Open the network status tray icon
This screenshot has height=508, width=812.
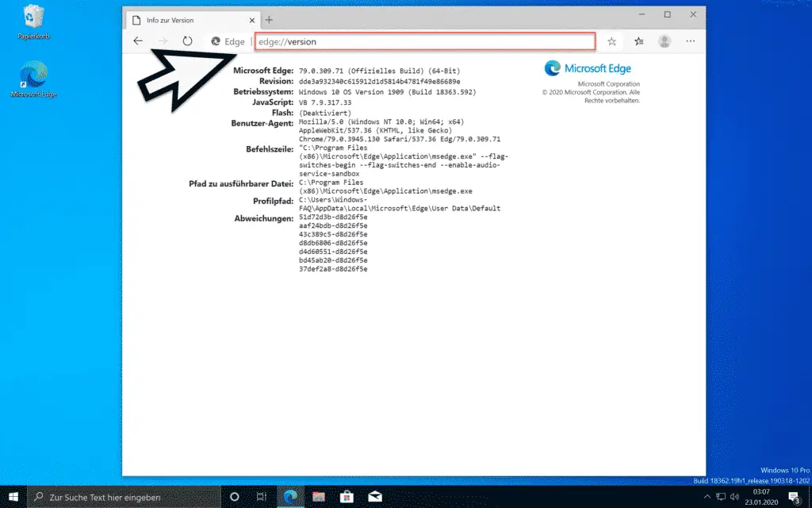(x=720, y=497)
